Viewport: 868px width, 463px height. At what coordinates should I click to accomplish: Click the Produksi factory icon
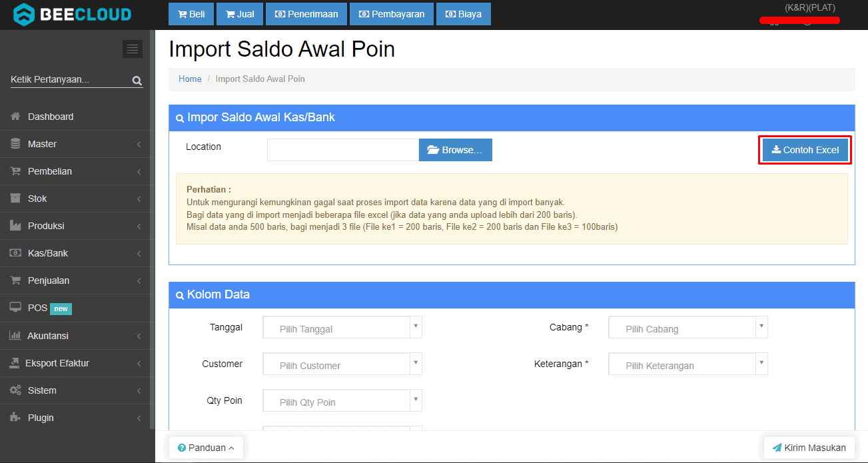[15, 226]
